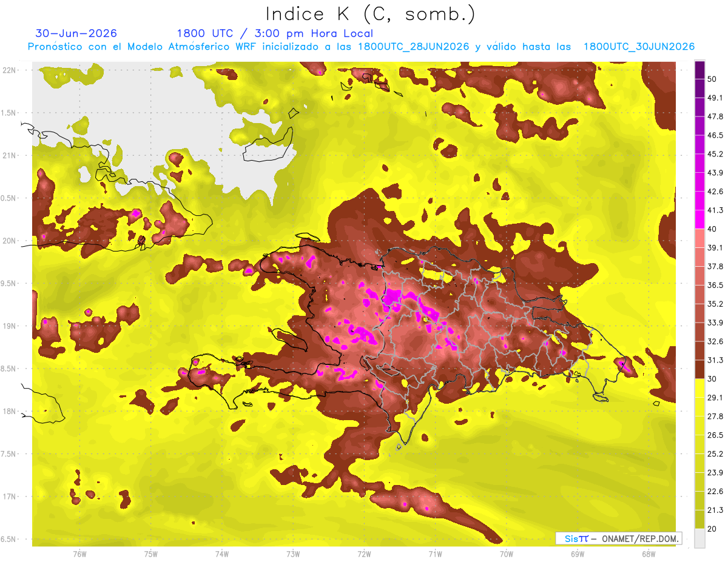The width and height of the screenshot is (728, 562).
Task: Click the bottom legend value "20"
Action: (x=713, y=529)
